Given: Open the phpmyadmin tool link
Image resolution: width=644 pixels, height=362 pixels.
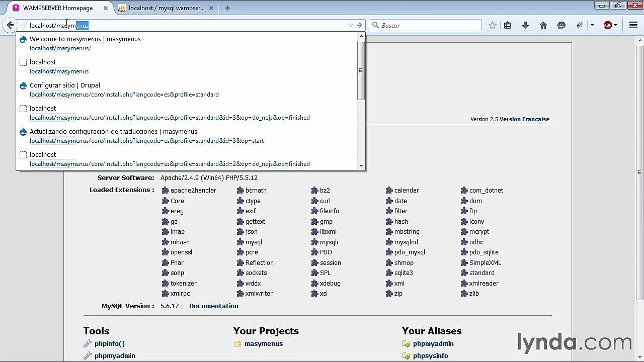Looking at the screenshot, I should pyautogui.click(x=115, y=356).
